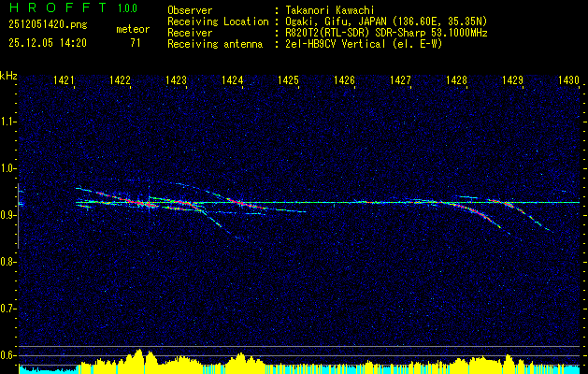The width and height of the screenshot is (588, 374).
Task: Click the meteor count 71
Action: [136, 43]
